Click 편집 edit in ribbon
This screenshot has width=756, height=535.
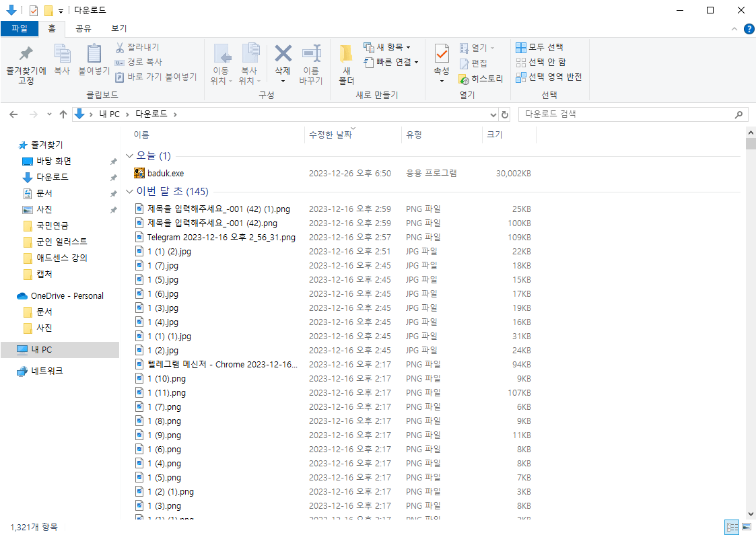tap(473, 63)
